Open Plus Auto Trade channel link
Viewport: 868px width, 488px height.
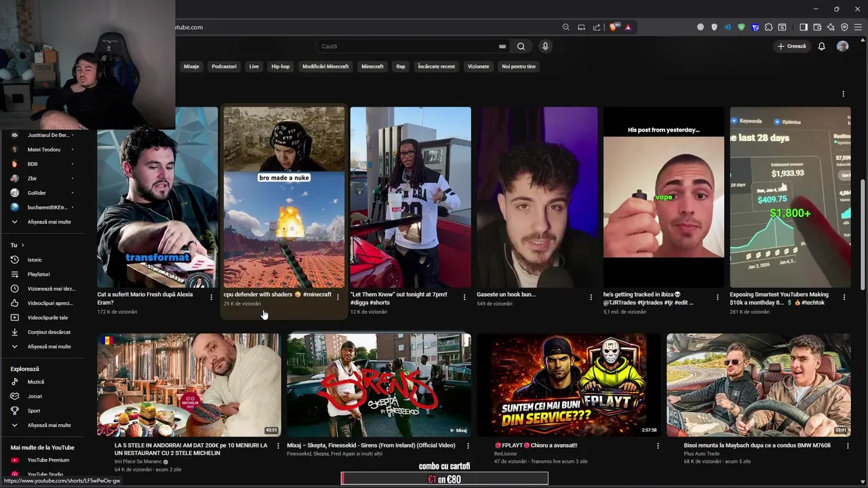coord(703,453)
